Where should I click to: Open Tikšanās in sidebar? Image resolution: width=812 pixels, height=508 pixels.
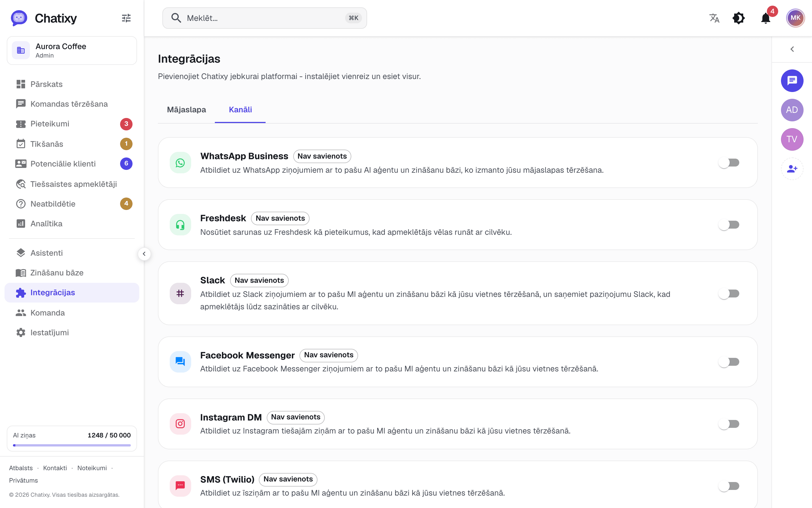pos(72,144)
